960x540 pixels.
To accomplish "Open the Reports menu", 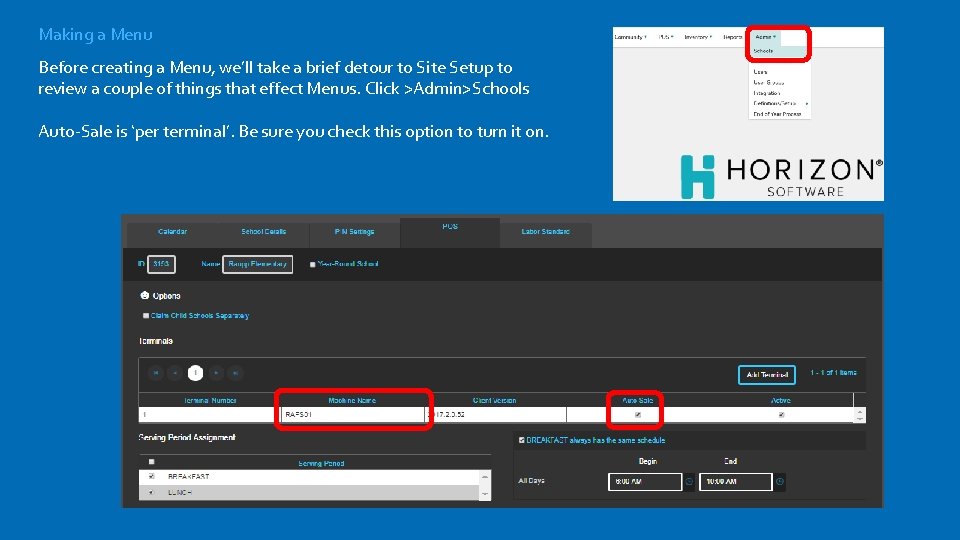I will click(732, 37).
